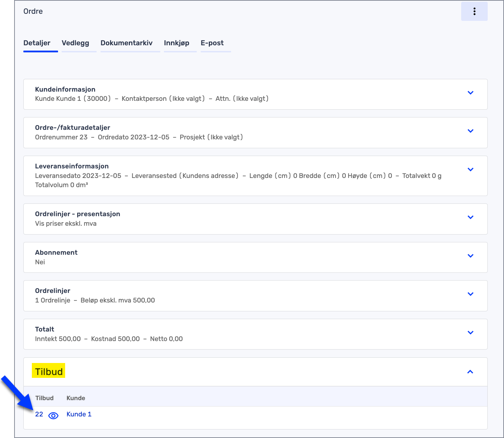Click the 'Totalvolum 0 dm³' text
504x438 pixels.
point(62,185)
